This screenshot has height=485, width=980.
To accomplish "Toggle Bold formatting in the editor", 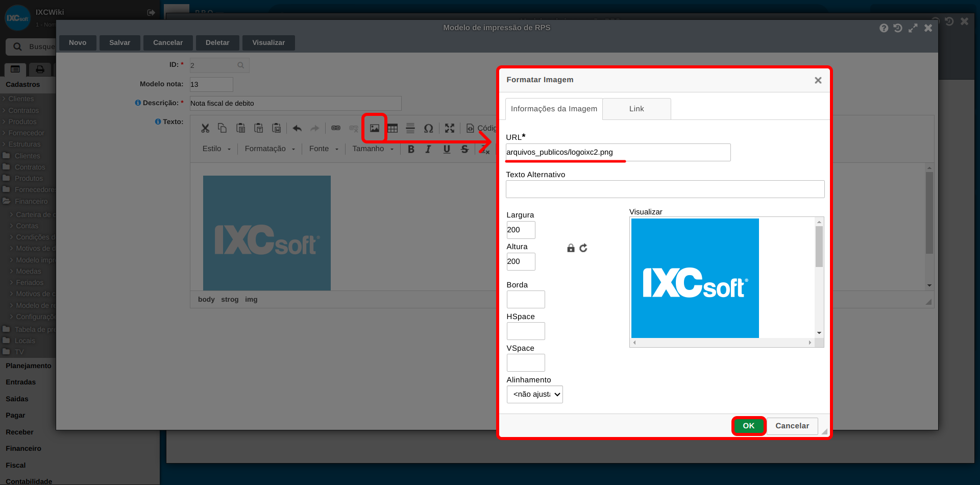I will click(411, 149).
